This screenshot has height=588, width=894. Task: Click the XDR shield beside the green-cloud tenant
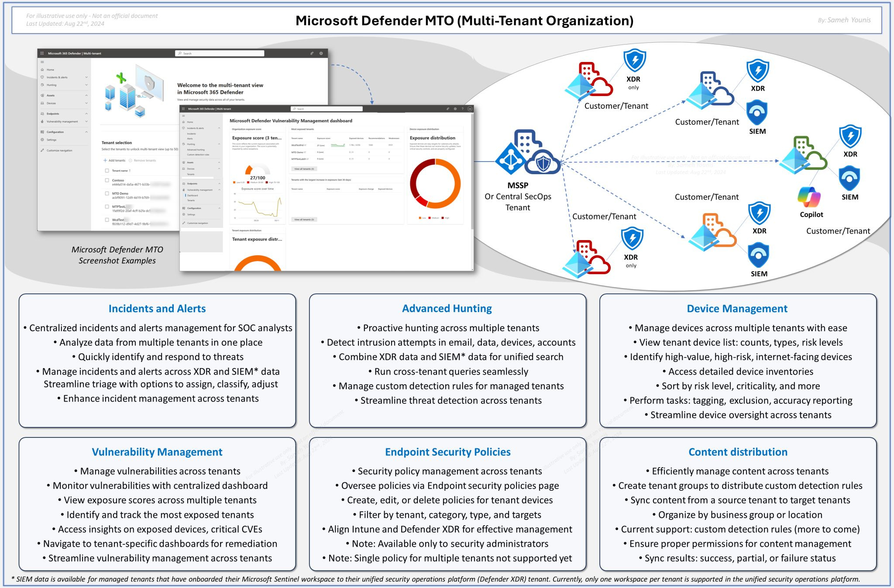point(850,137)
